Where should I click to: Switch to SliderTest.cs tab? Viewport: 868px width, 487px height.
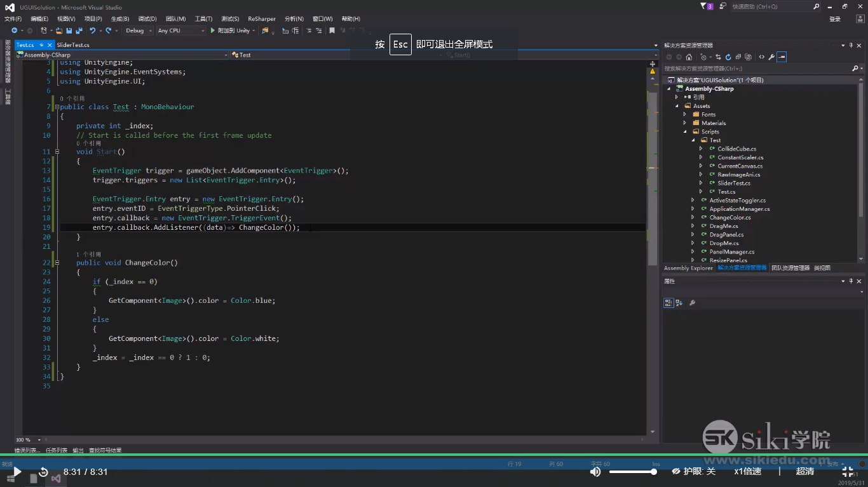click(73, 45)
